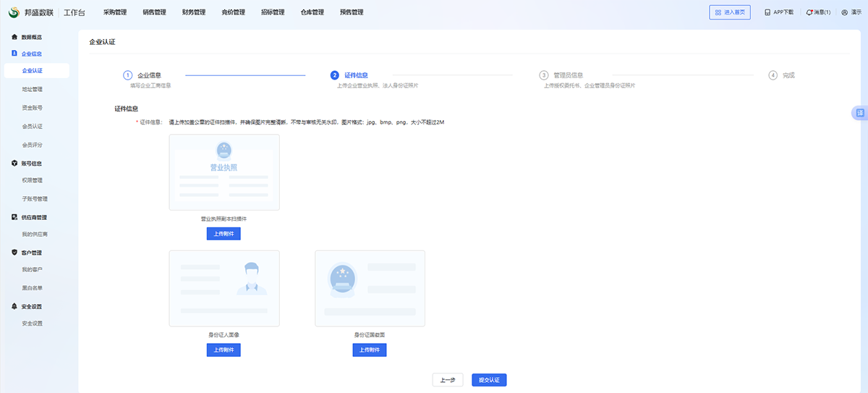Click step 2 circle for 证件信息
The width and height of the screenshot is (868, 393).
[x=334, y=75]
